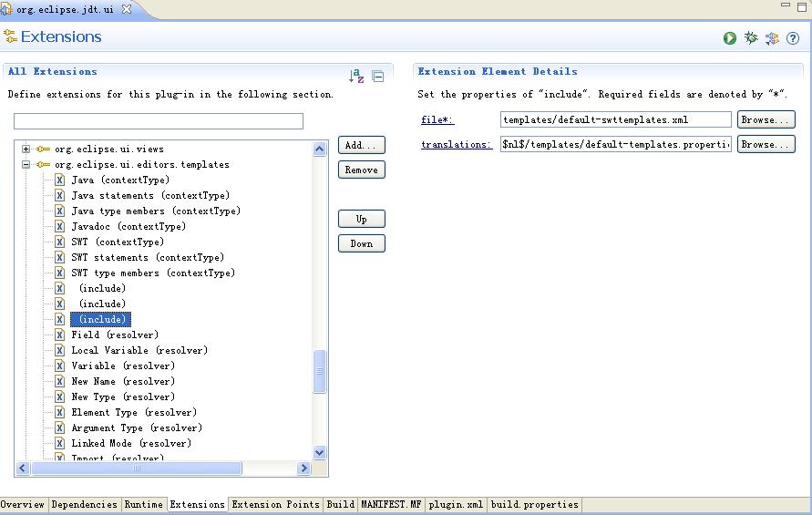The width and height of the screenshot is (812, 515).
Task: Click the file path input field
Action: pyautogui.click(x=616, y=119)
